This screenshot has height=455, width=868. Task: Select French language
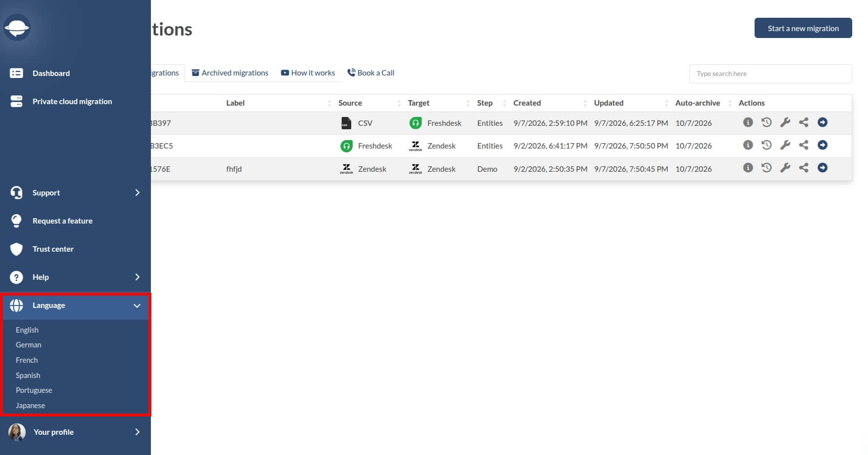(27, 360)
